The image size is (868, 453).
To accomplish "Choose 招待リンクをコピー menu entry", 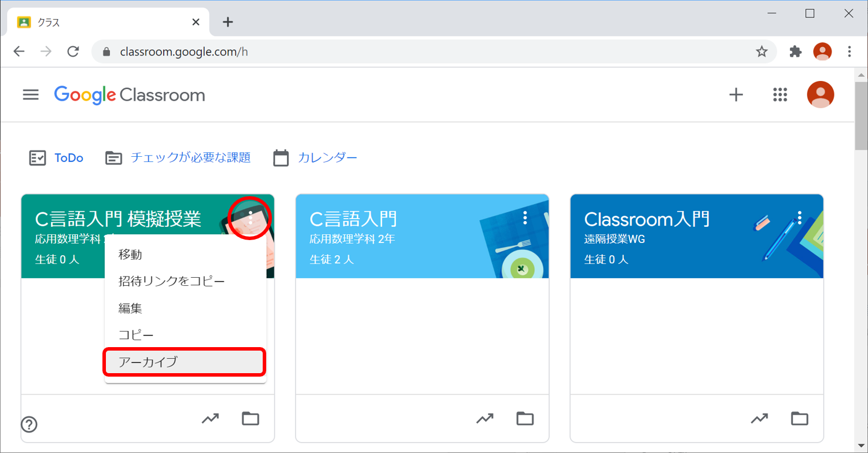I will 185,282.
